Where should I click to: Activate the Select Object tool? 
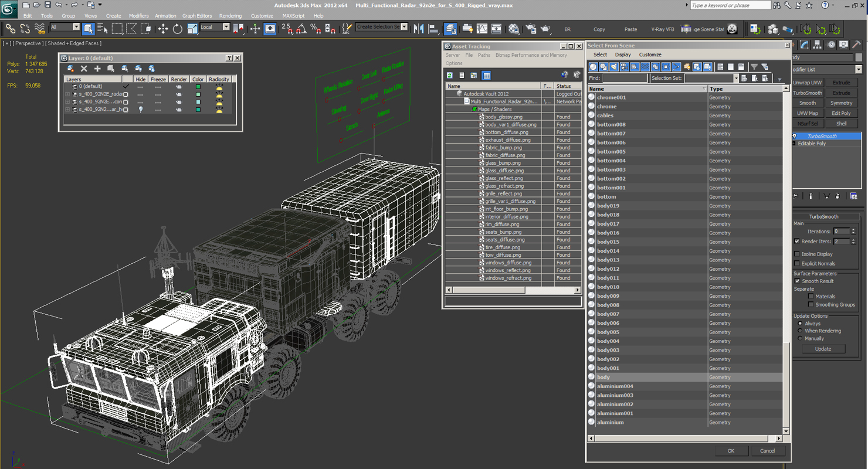click(89, 29)
